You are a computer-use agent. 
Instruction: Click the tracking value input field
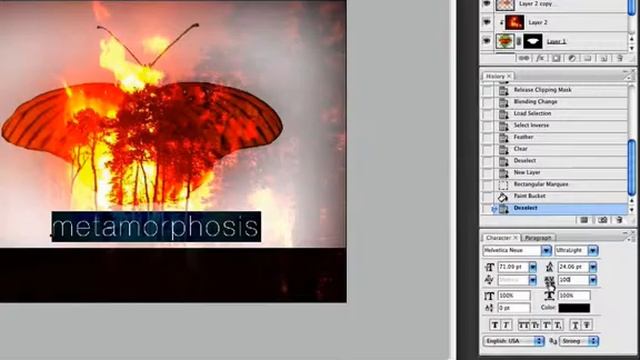point(573,280)
